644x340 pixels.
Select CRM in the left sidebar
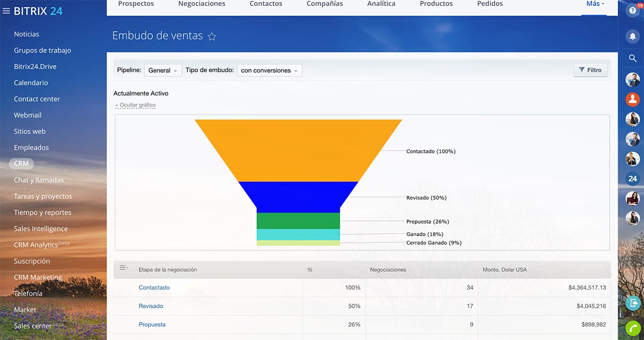pos(21,164)
